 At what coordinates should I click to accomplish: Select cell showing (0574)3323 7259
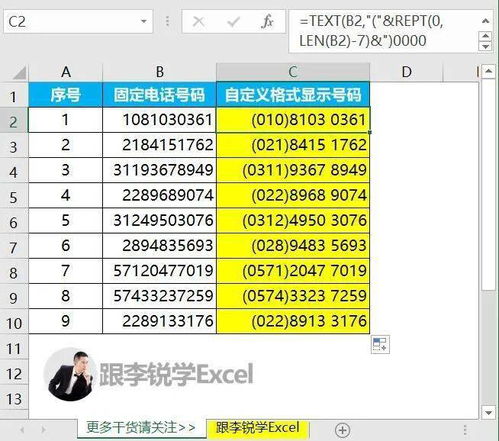click(293, 296)
